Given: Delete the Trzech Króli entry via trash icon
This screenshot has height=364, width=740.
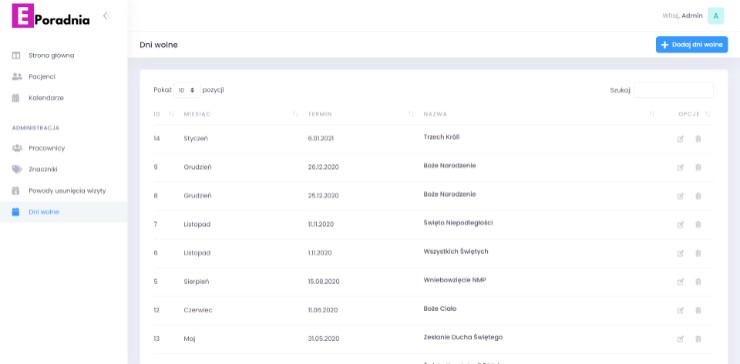Looking at the screenshot, I should pos(698,139).
